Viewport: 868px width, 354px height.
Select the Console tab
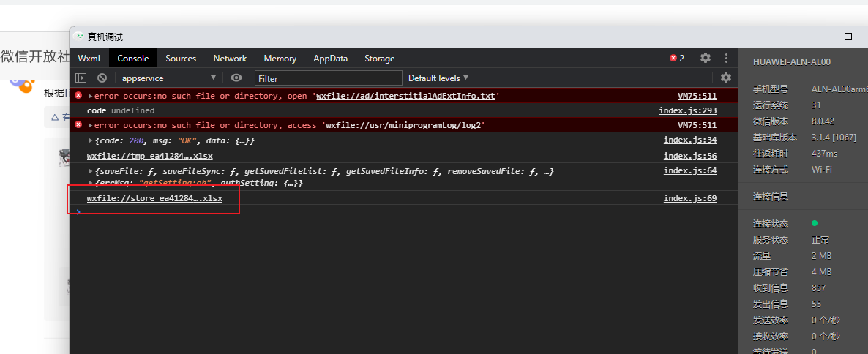(133, 58)
